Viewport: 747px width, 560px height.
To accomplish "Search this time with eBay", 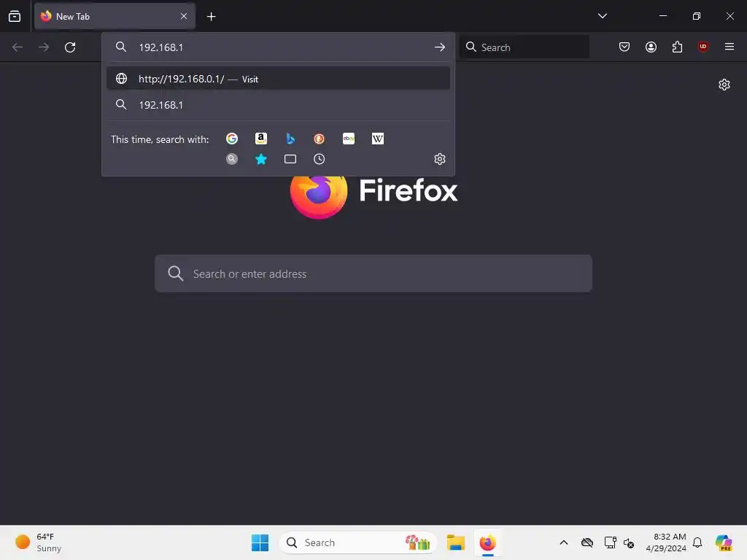I will 349,139.
